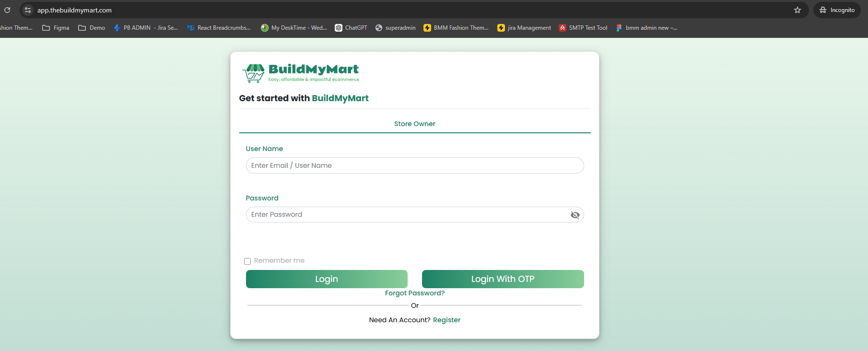Click the 'Get started with BuildMyMart' heading
Viewport: 868px width, 351px height.
click(x=304, y=98)
